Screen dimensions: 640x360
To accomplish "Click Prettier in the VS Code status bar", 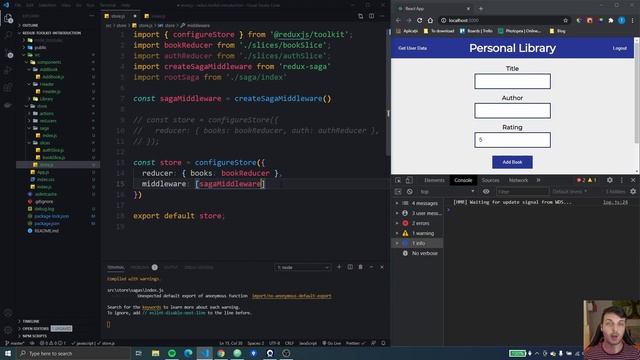I will click(355, 343).
